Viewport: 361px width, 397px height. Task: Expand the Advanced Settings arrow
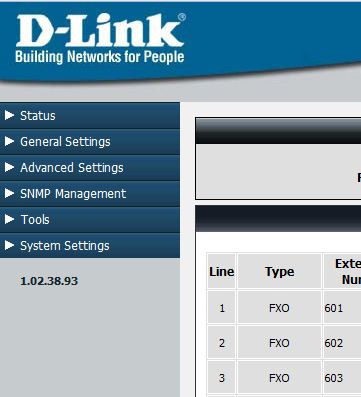coord(9,167)
